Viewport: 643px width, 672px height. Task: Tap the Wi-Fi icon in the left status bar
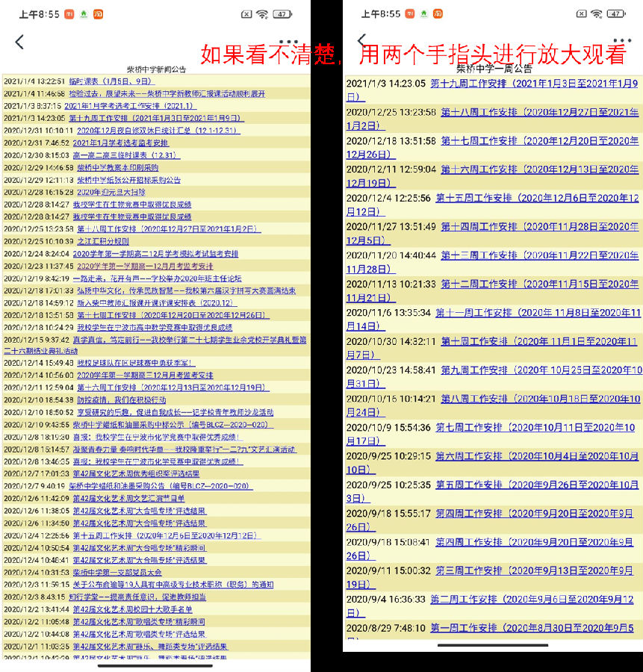pyautogui.click(x=262, y=14)
